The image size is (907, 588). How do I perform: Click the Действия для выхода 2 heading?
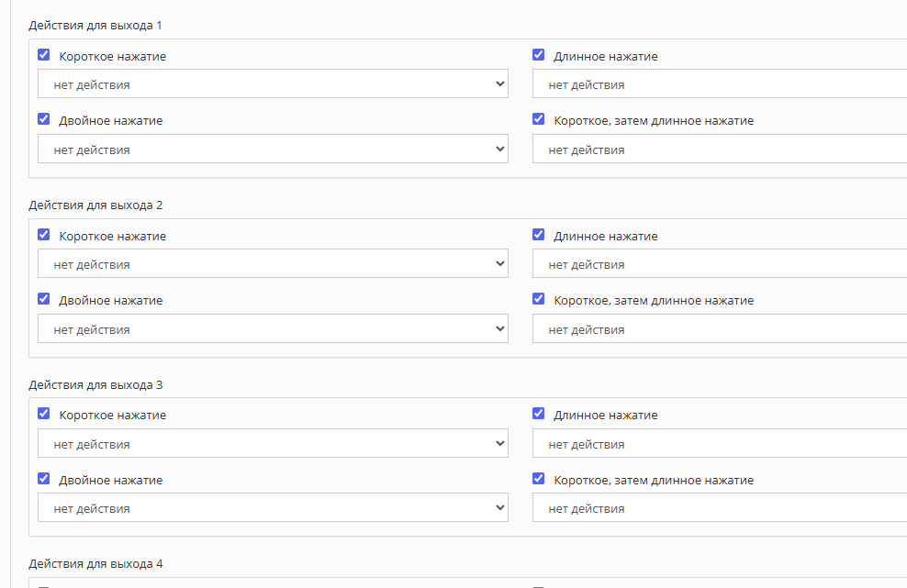pos(95,205)
